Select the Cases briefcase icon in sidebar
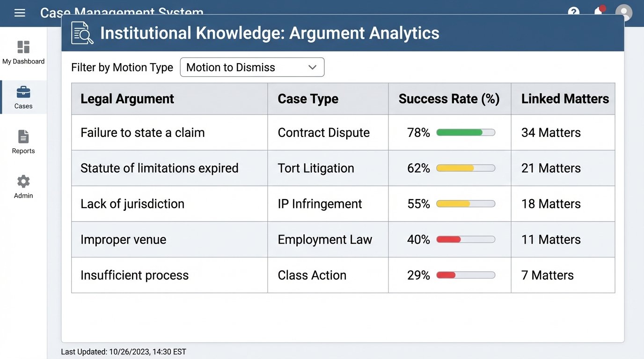Screen dimensions: 644x359 tap(23, 93)
